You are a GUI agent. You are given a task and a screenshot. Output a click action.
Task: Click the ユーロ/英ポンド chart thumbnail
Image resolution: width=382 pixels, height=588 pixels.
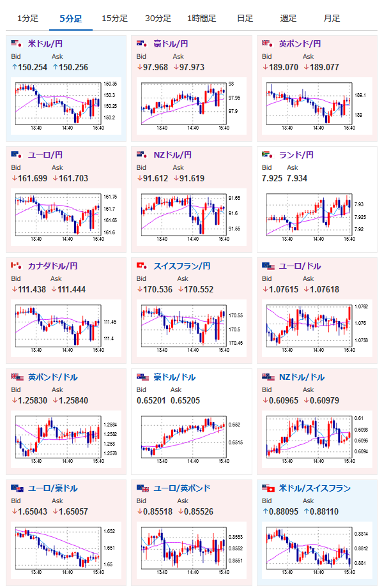point(192,550)
